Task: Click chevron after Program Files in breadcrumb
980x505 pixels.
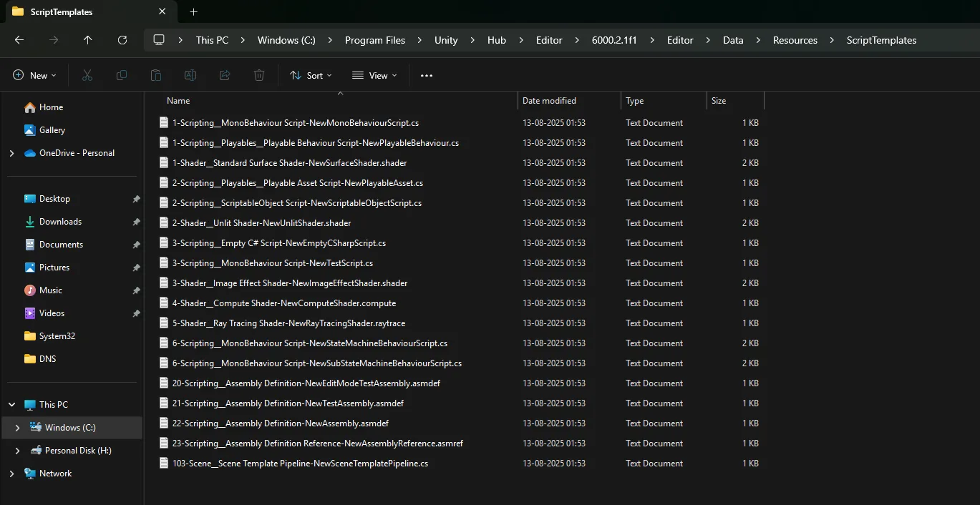Action: click(x=420, y=40)
